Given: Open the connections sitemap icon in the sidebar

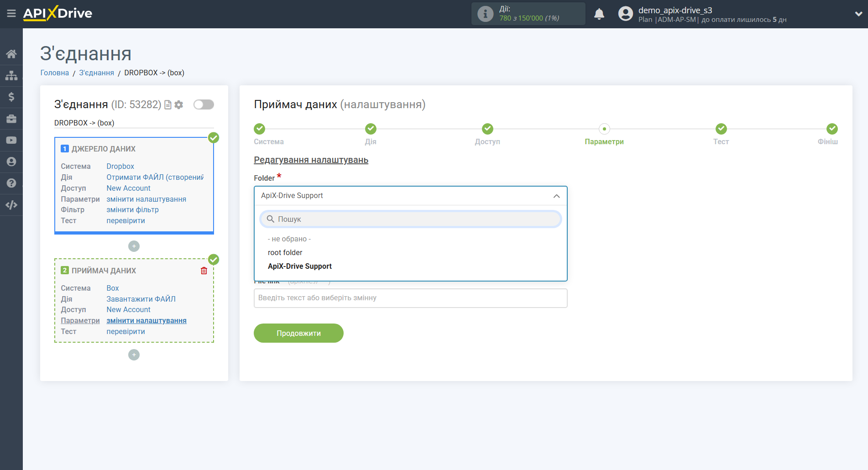Looking at the screenshot, I should [x=11, y=75].
